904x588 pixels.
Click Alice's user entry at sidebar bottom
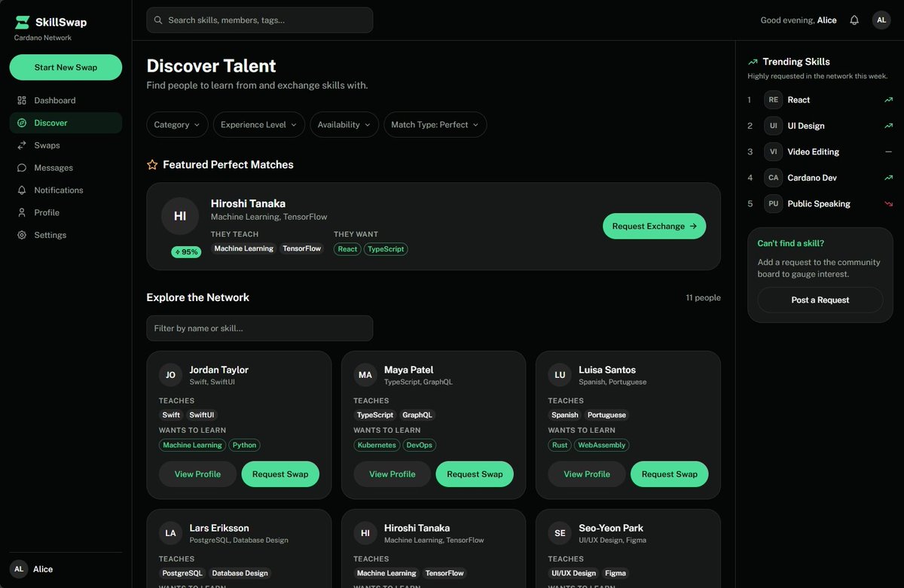point(66,569)
